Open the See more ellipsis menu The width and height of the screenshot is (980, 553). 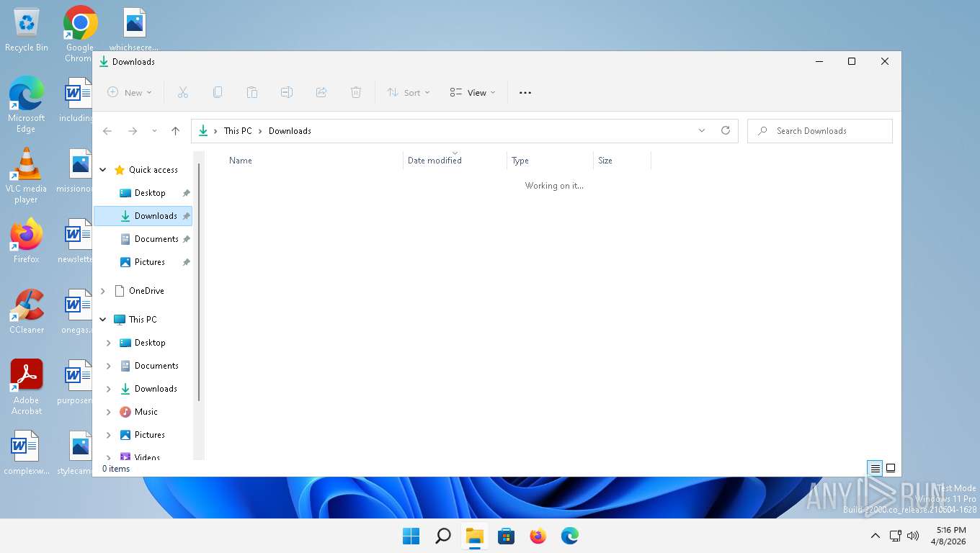click(x=525, y=92)
